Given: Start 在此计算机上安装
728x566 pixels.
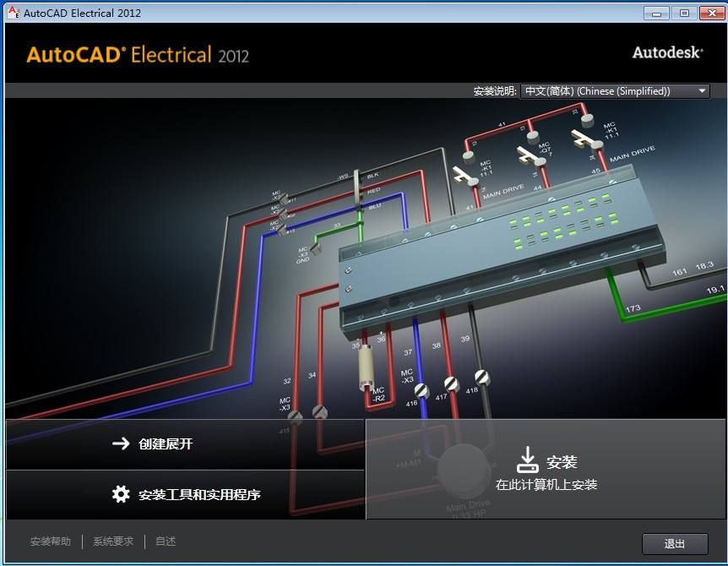Looking at the screenshot, I should [546, 469].
